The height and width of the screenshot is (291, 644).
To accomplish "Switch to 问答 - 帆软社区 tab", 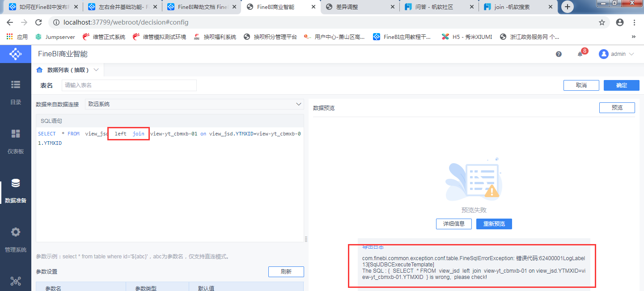I will 440,7.
